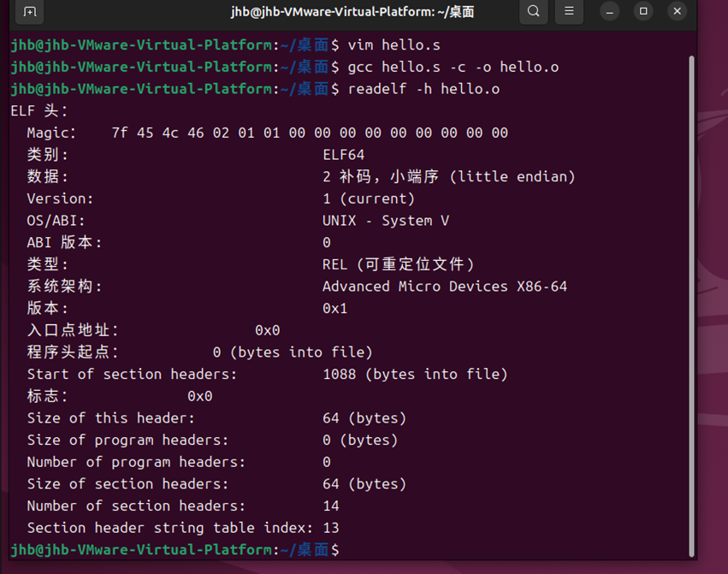Click 'Number of section headers:' label
Viewport: 728px width, 574px height.
point(136,506)
